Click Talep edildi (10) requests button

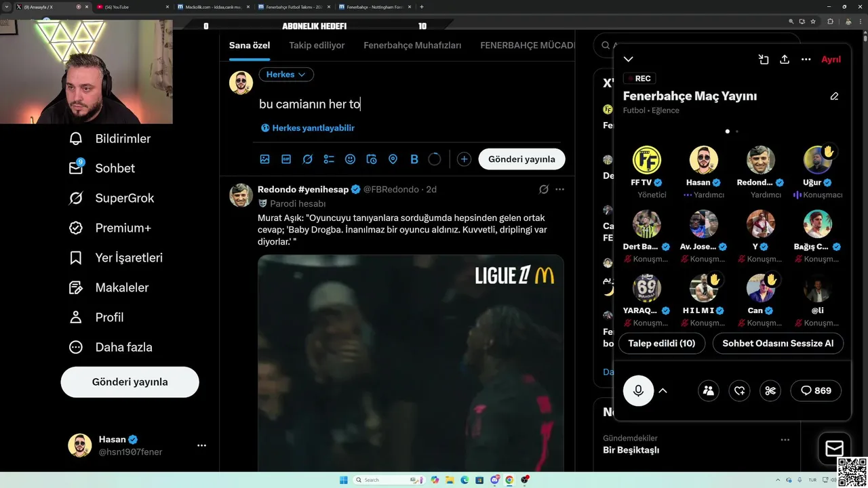662,343
